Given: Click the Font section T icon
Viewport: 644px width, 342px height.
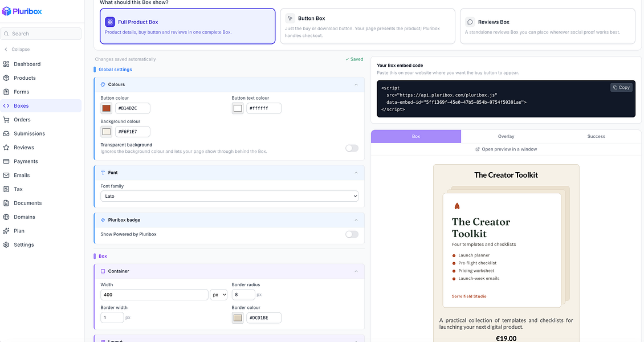Looking at the screenshot, I should (x=103, y=173).
